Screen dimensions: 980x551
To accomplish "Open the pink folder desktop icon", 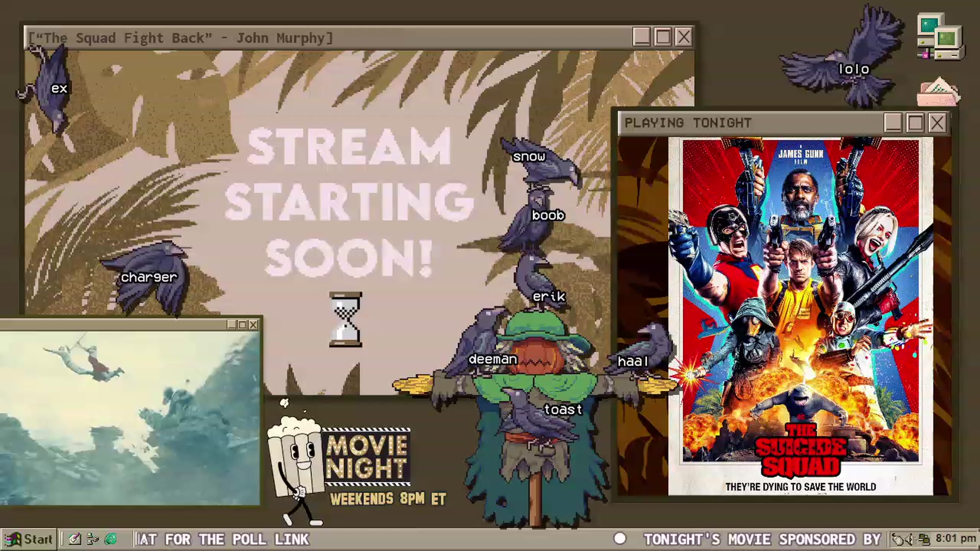I will (x=938, y=92).
